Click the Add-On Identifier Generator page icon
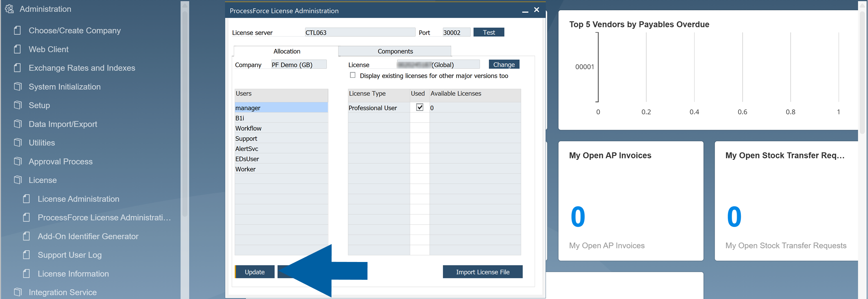Viewport: 868px width, 299px height. pyautogui.click(x=26, y=236)
